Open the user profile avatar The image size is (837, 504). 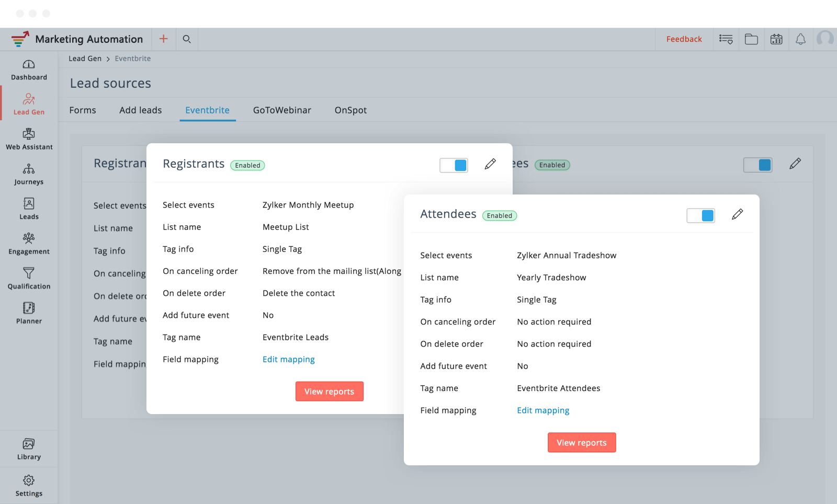click(x=825, y=39)
